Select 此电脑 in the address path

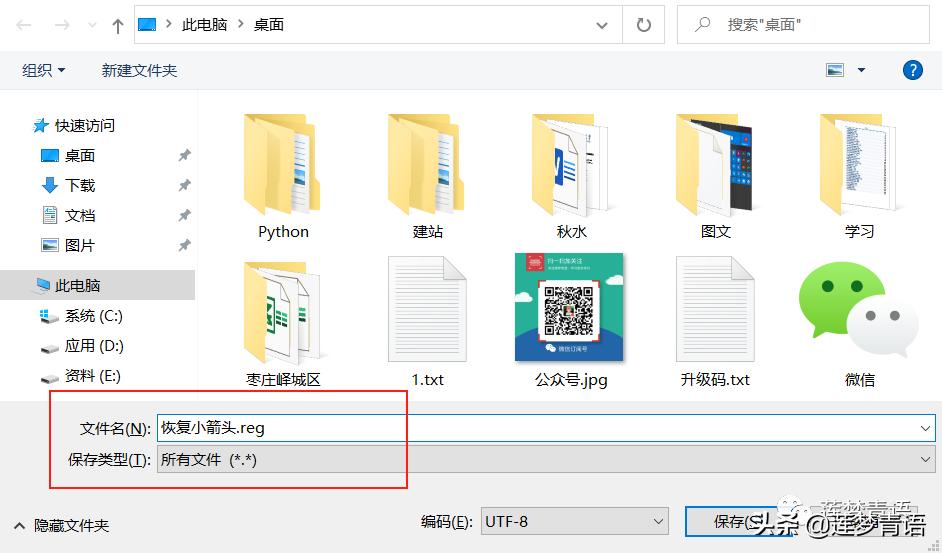tap(204, 25)
